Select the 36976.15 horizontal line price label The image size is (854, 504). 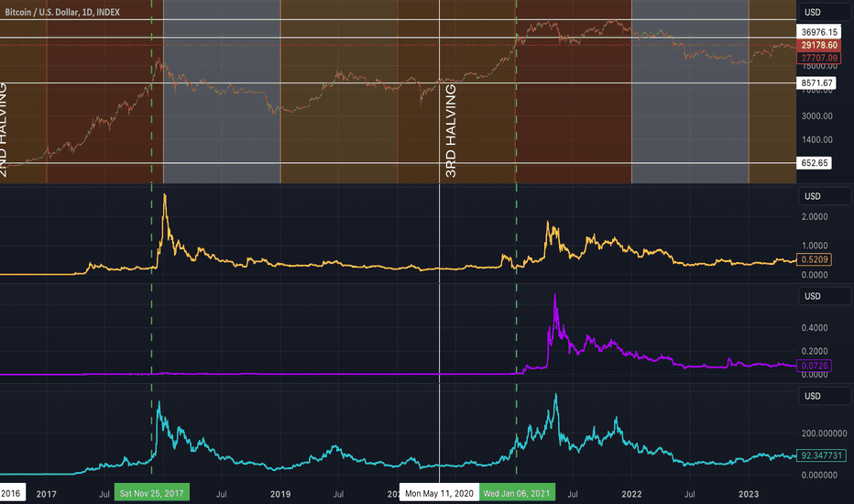point(818,32)
